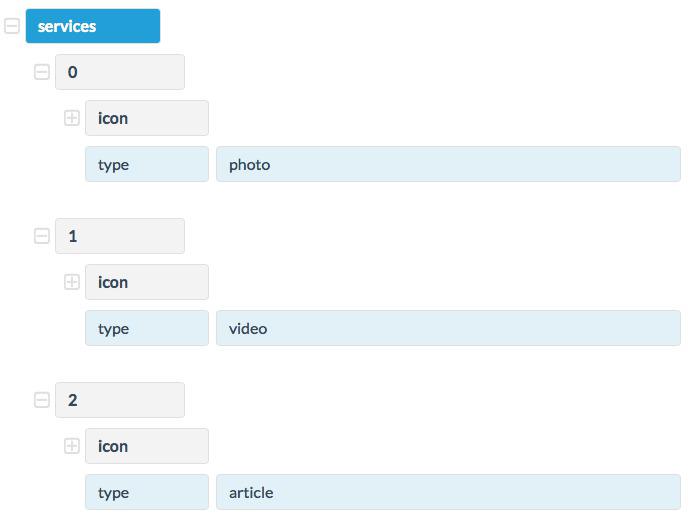Select the icon key in item 1
Viewport: 690px width, 523px height.
coord(146,282)
